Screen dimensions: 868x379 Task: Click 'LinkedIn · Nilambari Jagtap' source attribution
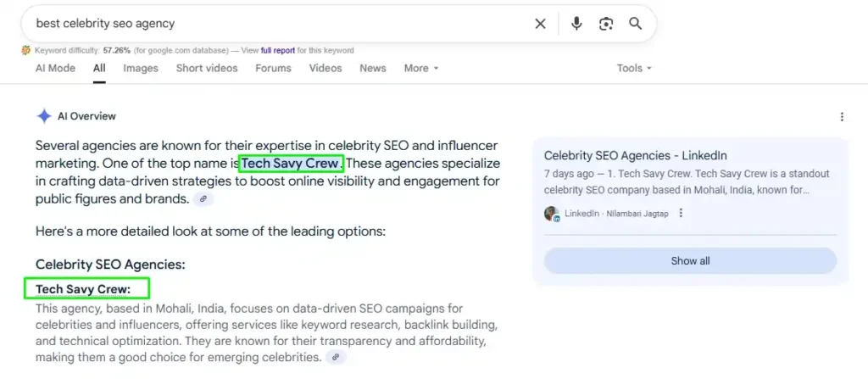(617, 214)
